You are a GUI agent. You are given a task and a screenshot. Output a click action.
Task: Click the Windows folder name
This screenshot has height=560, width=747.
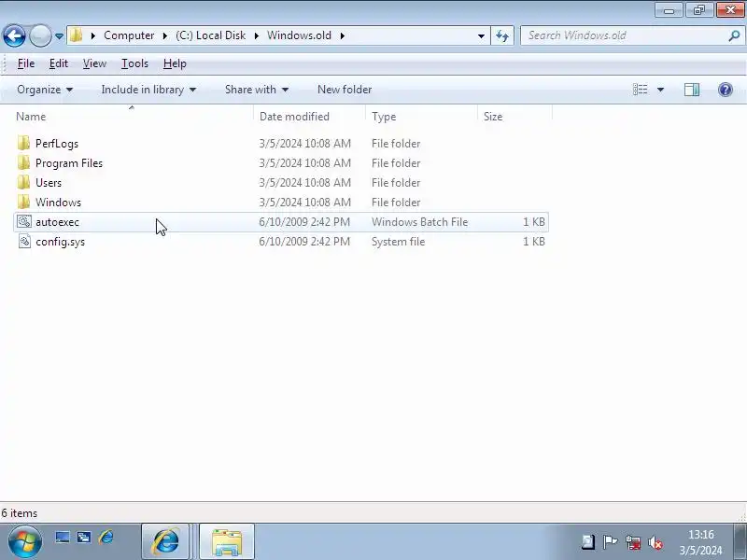click(x=58, y=202)
